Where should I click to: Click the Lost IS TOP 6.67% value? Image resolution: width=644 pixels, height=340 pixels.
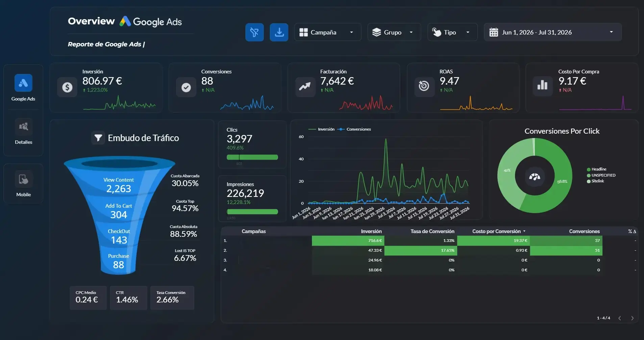[x=185, y=258]
